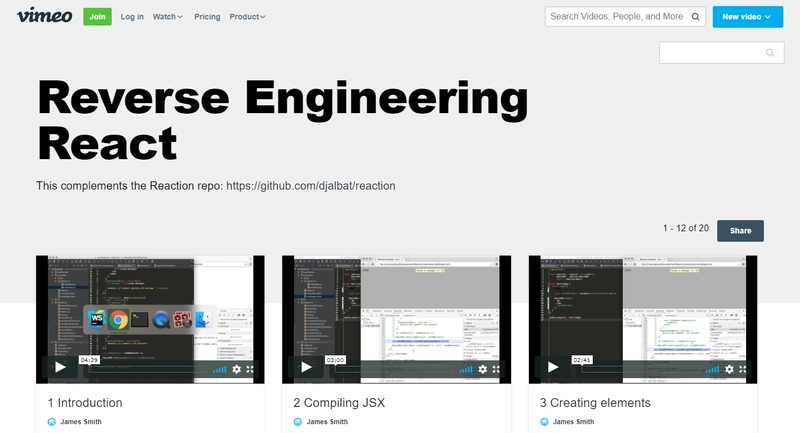
Task: Click the Reverse Engineering React heading
Action: (x=283, y=121)
